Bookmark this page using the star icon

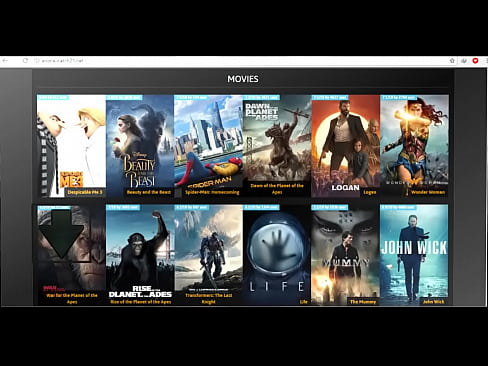click(452, 61)
